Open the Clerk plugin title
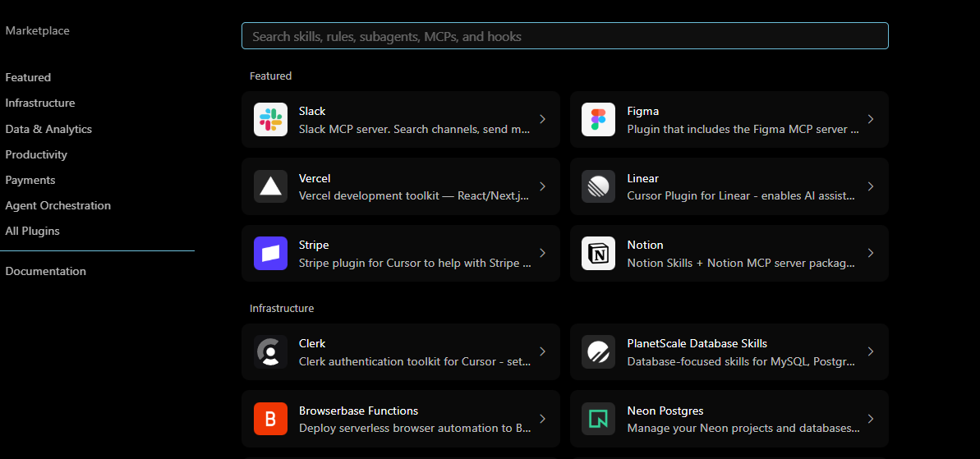The width and height of the screenshot is (980, 459). [x=312, y=343]
